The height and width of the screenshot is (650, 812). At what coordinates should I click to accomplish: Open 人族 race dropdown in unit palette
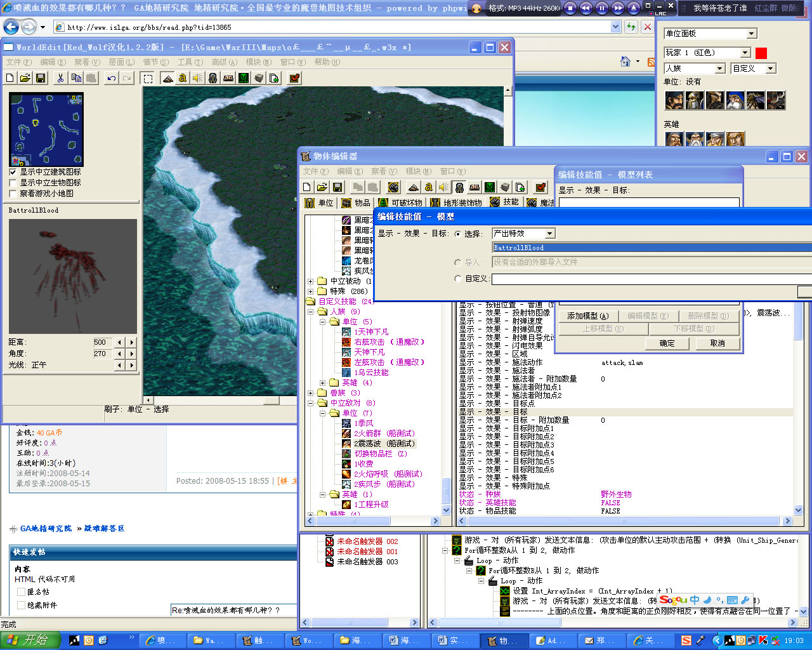719,69
